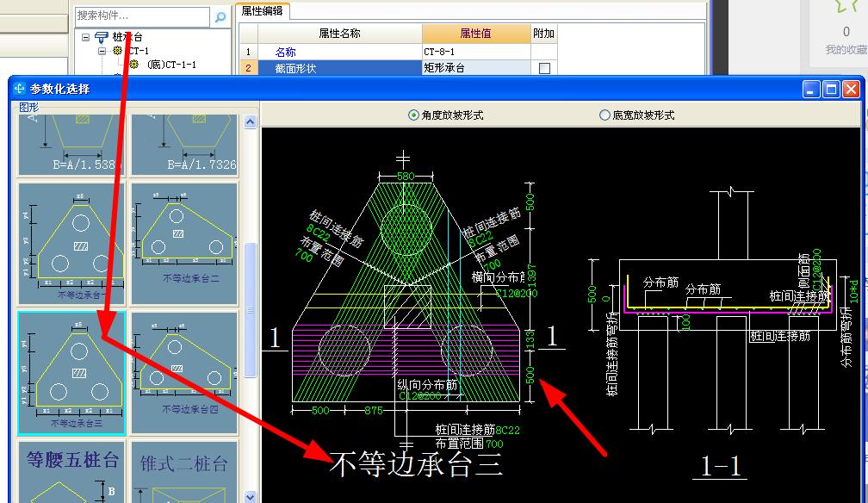This screenshot has height=503, width=868.
Task: Choose the 不等边承台四 thumbnail
Action: (184, 372)
